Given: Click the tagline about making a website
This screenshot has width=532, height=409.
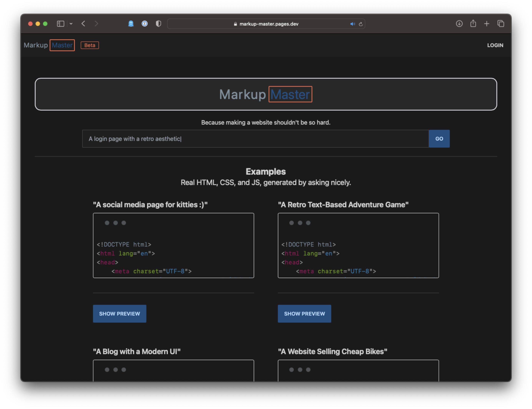Looking at the screenshot, I should 266,122.
